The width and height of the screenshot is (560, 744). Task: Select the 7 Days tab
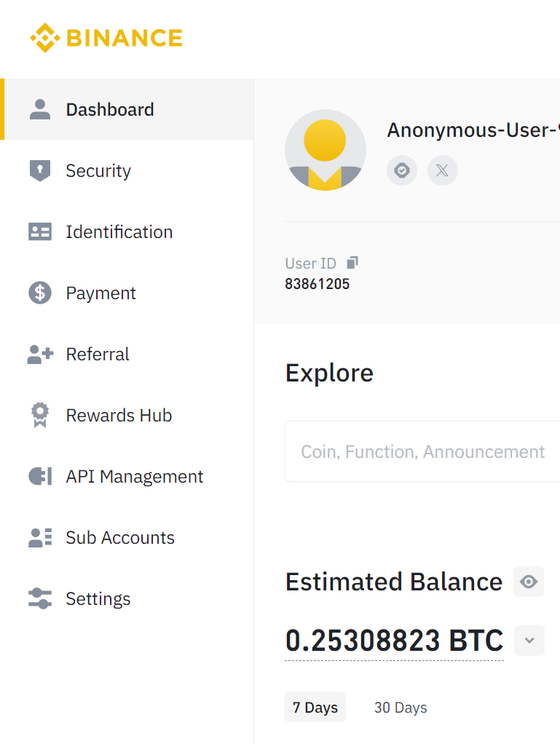click(315, 707)
